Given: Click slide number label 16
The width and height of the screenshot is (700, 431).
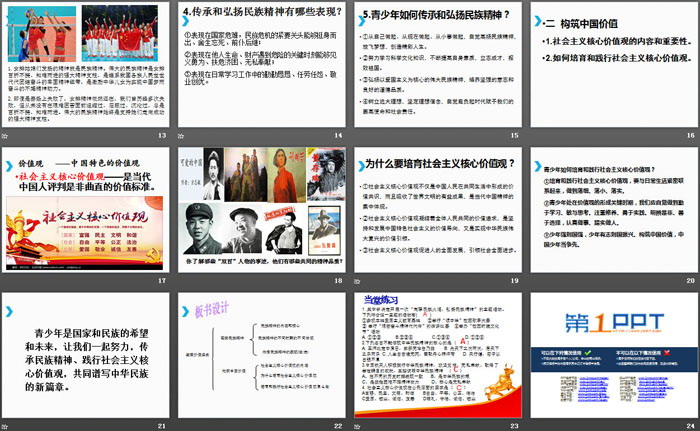Looking at the screenshot, I should pos(691,135).
